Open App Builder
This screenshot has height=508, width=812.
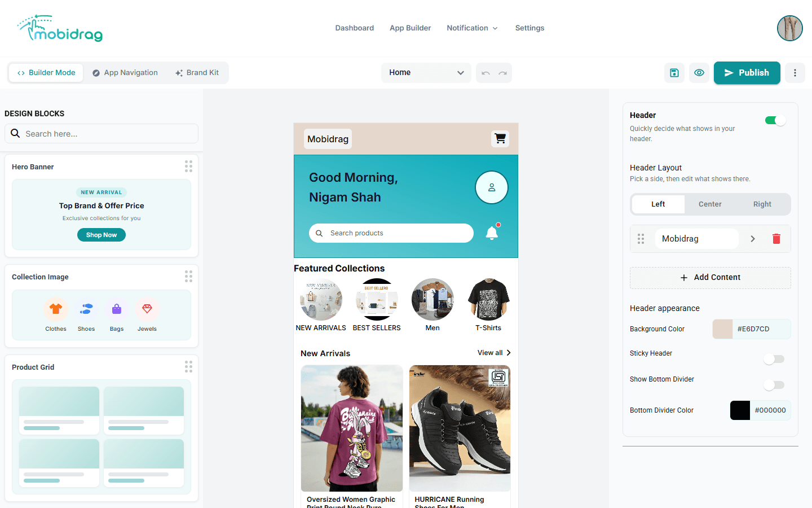tap(410, 28)
